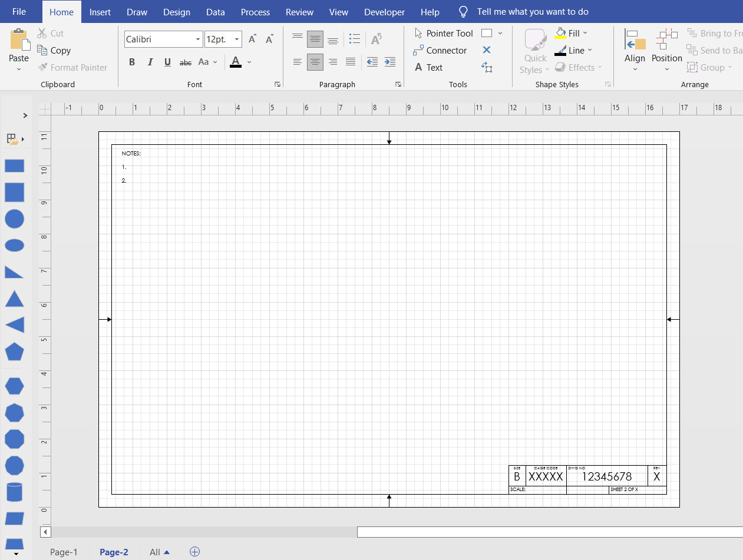The width and height of the screenshot is (743, 560).
Task: Enable strikethrough formatting
Action: 185,62
